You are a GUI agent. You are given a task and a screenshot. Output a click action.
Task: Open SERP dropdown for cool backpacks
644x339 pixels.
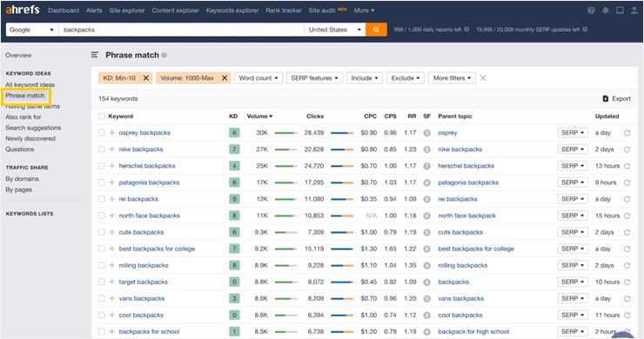point(573,315)
